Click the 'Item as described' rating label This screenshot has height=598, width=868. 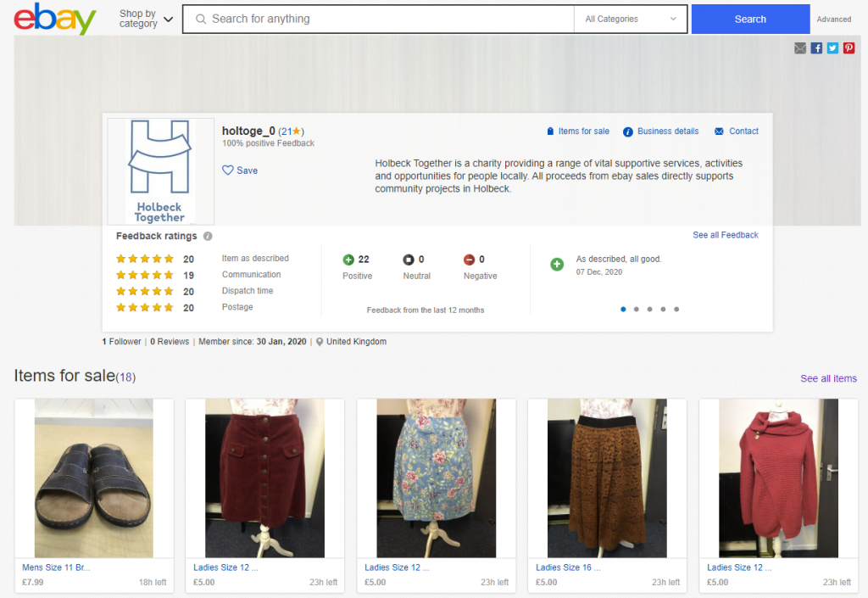coord(255,259)
